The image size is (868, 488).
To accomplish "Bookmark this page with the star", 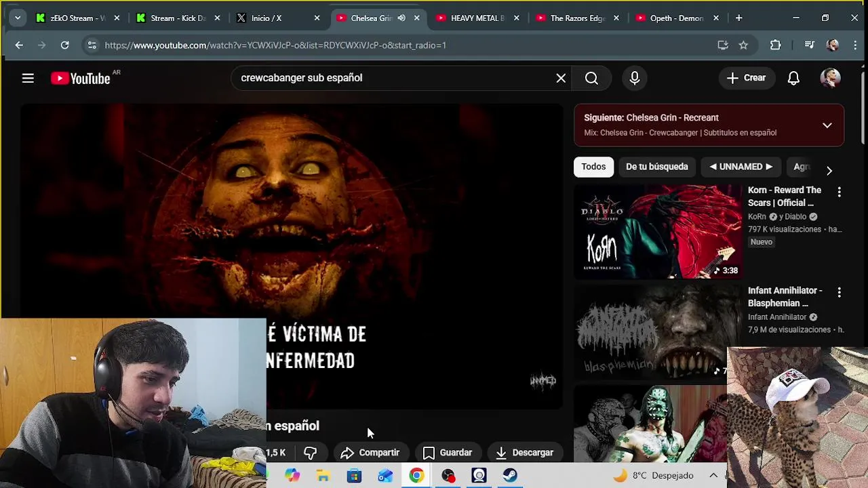I will click(x=743, y=45).
